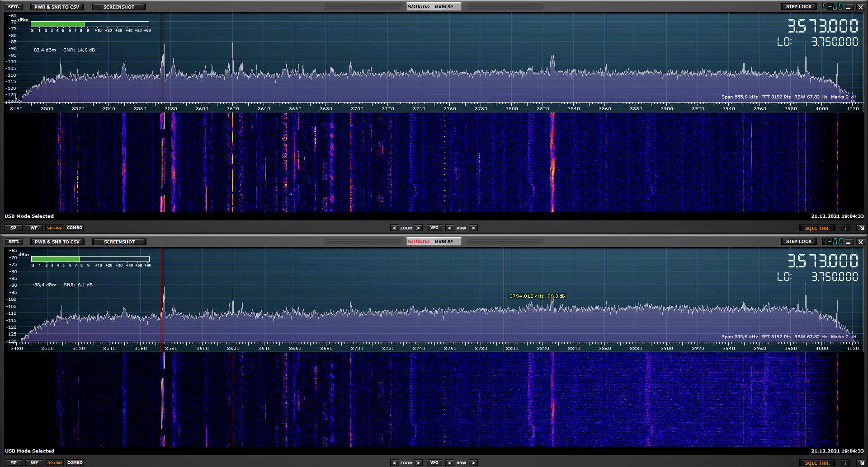Toggle SQLC THR. in bottom window

[817, 463]
